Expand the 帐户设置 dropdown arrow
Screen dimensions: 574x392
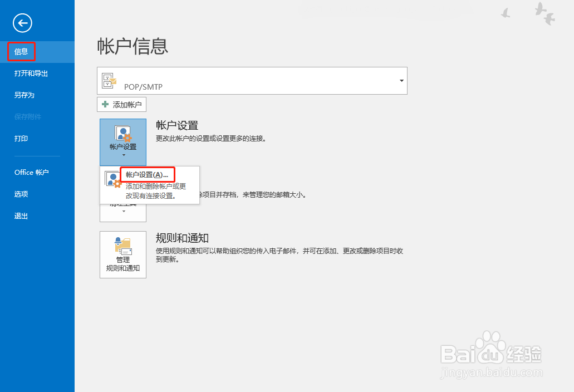coord(122,154)
